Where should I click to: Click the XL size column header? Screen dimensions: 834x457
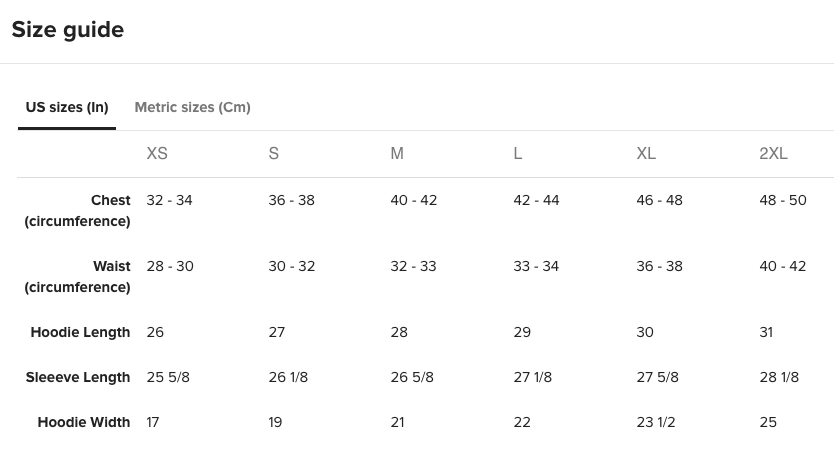646,154
